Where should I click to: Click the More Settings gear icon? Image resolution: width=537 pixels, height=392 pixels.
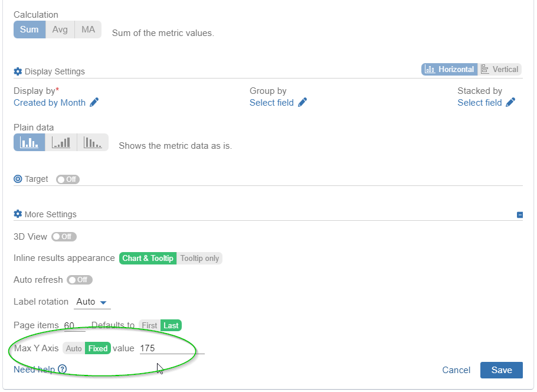(x=17, y=214)
